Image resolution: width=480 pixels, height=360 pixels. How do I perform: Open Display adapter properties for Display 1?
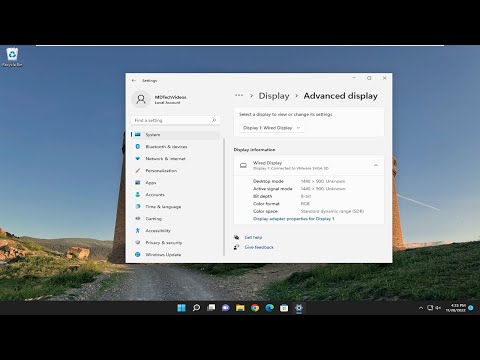click(x=294, y=219)
